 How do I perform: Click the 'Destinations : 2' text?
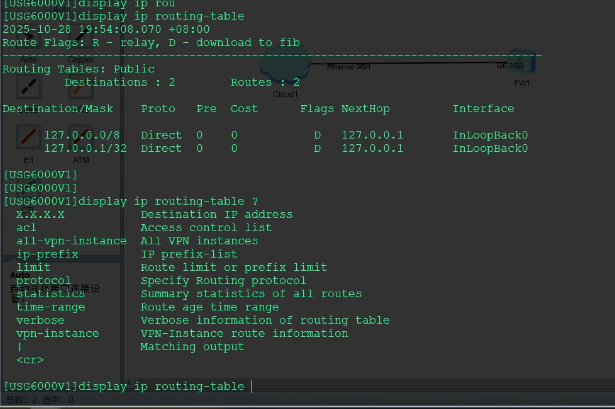click(x=120, y=82)
